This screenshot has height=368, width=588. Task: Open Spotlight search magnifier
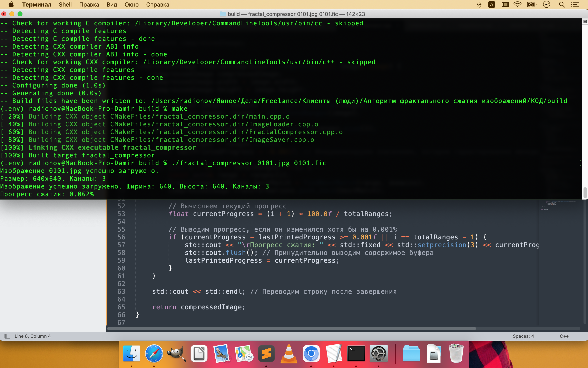(561, 4)
